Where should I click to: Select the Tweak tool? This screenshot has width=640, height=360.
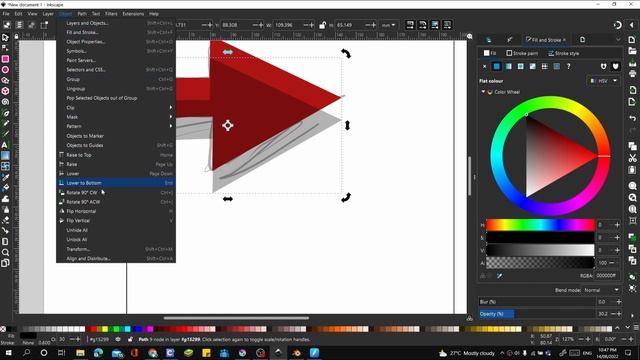tap(5, 198)
